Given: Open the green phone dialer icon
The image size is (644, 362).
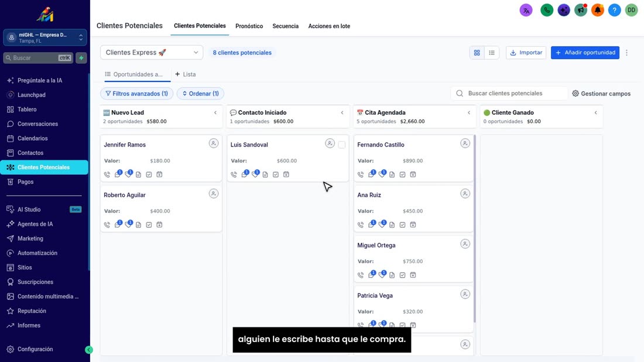Looking at the screenshot, I should click(547, 11).
